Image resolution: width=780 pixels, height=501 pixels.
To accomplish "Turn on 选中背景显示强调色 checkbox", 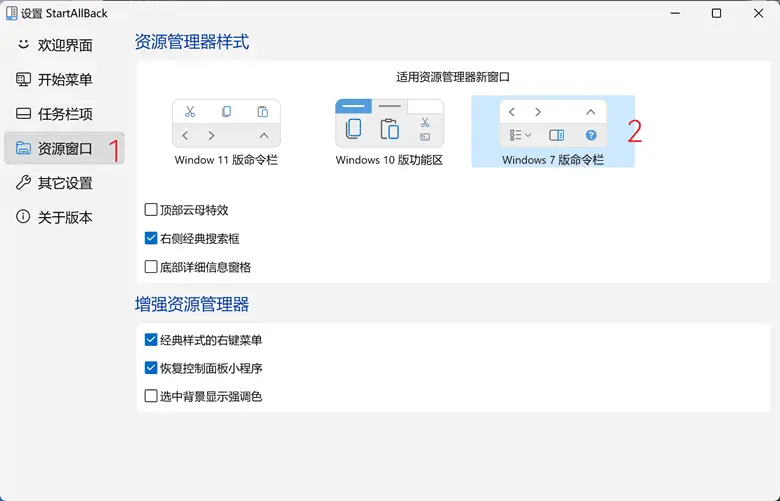I will click(x=151, y=396).
